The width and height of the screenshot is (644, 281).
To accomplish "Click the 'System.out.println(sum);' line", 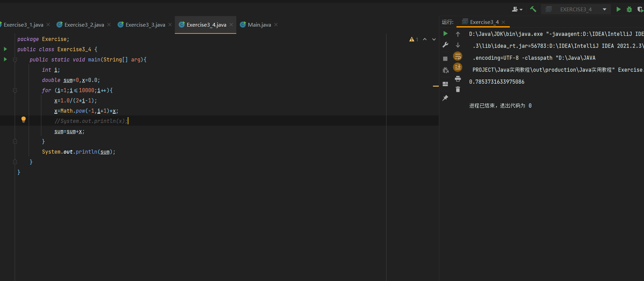I will (x=79, y=152).
